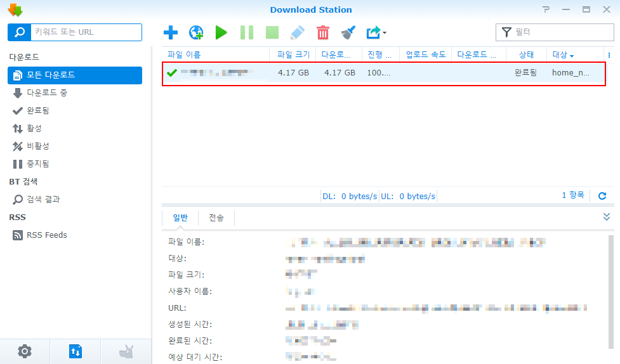Click the Edit pencil icon
Image resolution: width=620 pixels, height=364 pixels.
pos(298,32)
